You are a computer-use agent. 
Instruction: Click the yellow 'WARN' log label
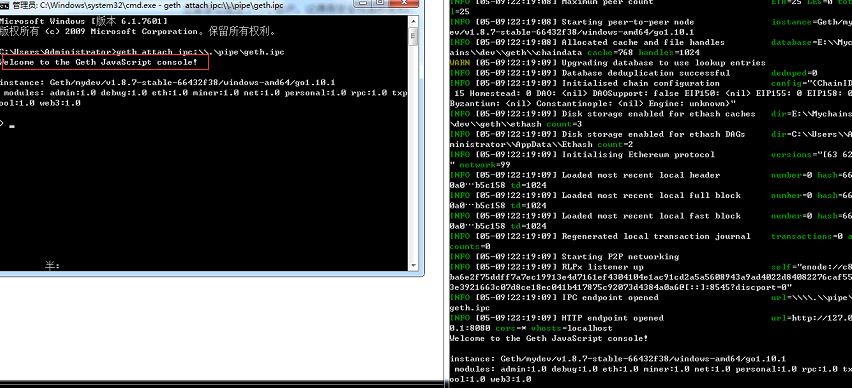(460, 63)
